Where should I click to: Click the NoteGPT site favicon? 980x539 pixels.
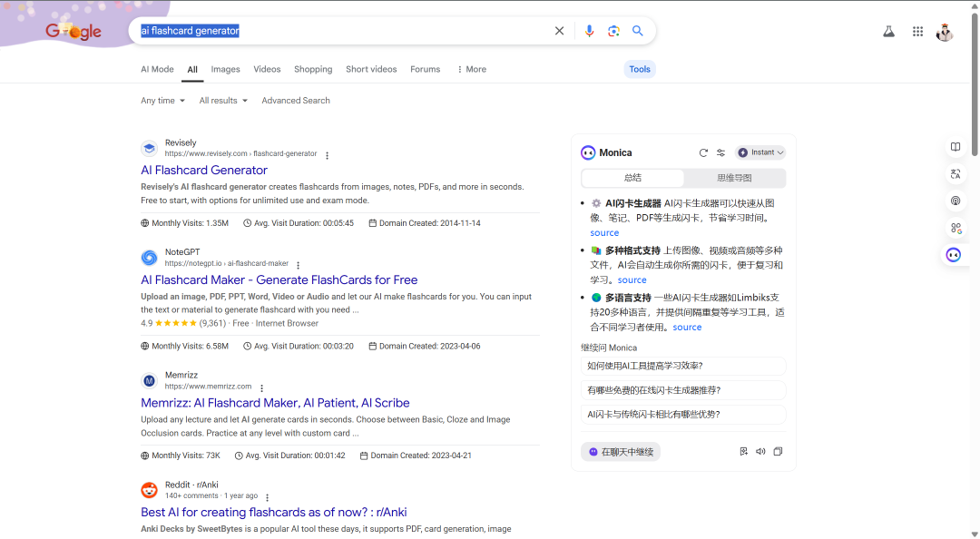[149, 258]
